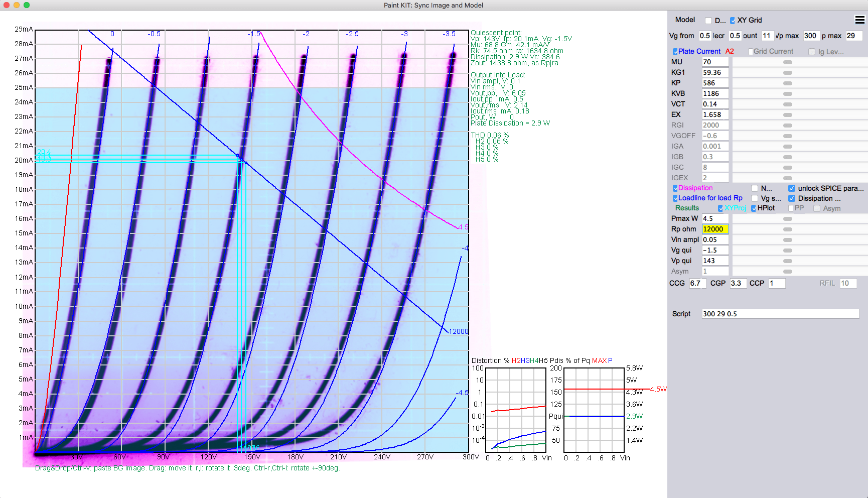Click the KVB slider handle
The image size is (868, 498).
[788, 94]
